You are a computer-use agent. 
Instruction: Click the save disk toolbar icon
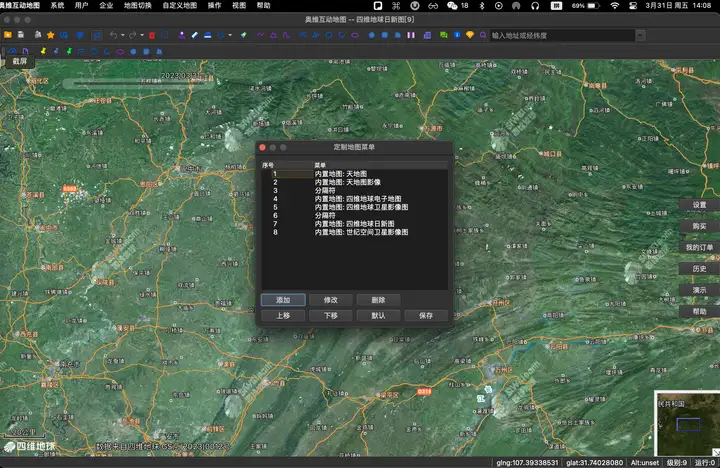[21, 35]
